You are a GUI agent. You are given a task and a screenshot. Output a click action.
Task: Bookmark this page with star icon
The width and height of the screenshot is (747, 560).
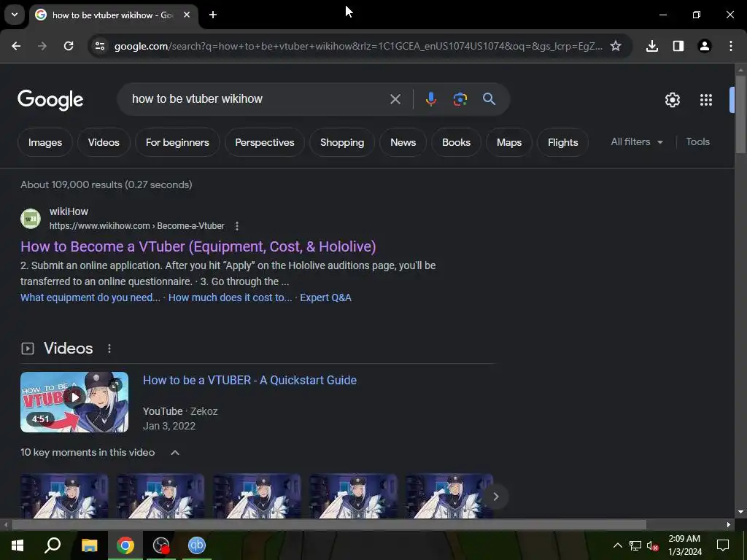[616, 46]
